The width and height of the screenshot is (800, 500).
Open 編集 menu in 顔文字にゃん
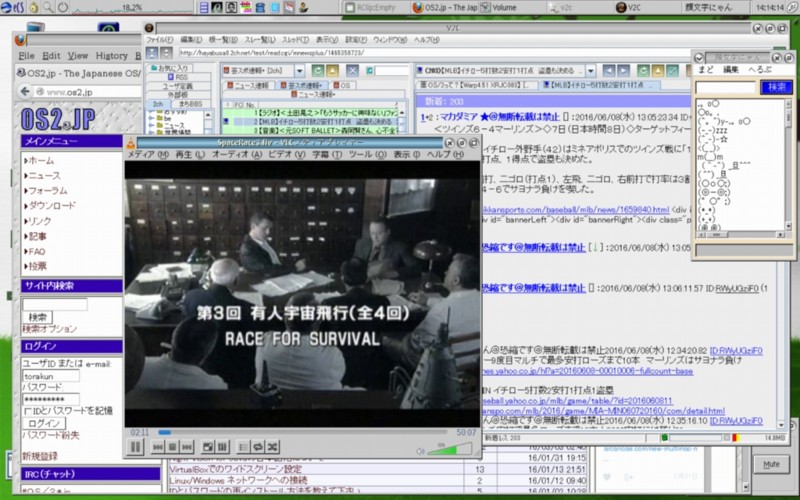tap(731, 70)
